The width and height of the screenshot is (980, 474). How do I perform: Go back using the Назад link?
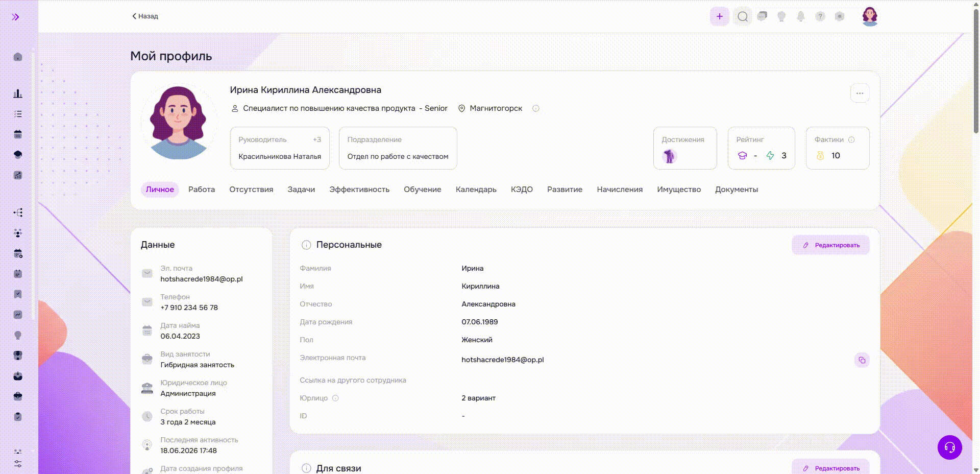[145, 16]
